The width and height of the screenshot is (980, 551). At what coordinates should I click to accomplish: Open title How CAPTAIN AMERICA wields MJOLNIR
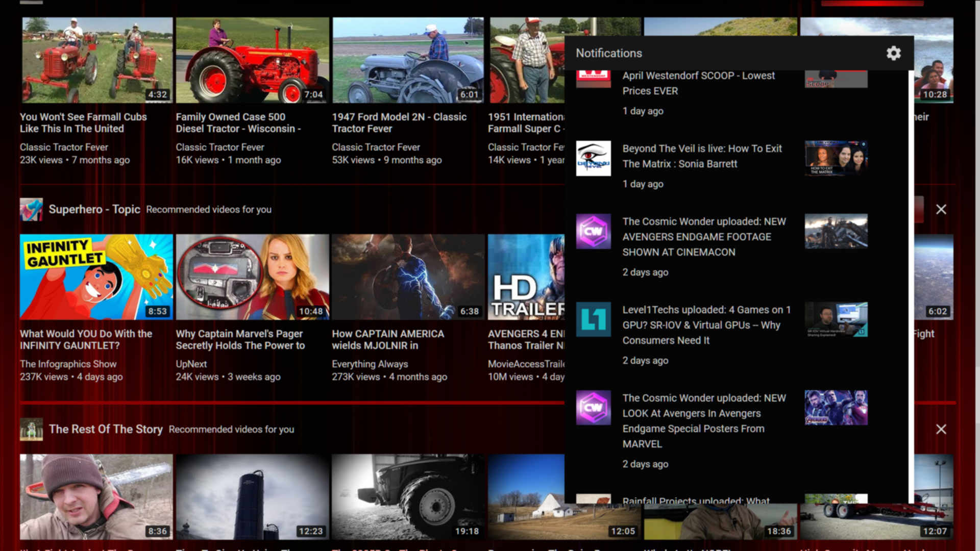pos(388,339)
